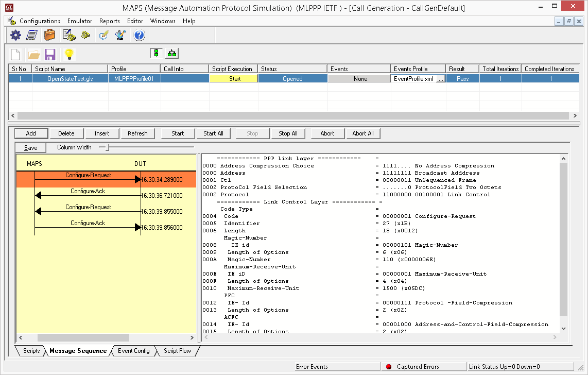Click the yellow light bulb icon
The height and width of the screenshot is (375, 588).
(x=69, y=55)
